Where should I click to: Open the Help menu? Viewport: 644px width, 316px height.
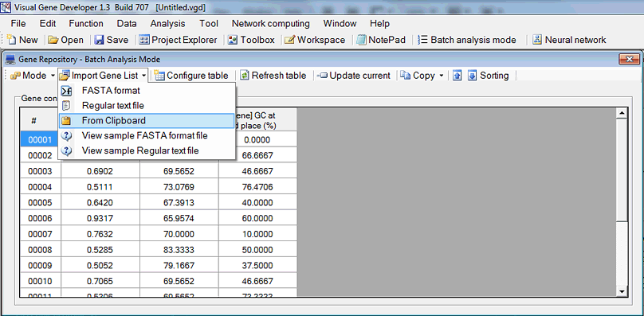click(x=379, y=23)
